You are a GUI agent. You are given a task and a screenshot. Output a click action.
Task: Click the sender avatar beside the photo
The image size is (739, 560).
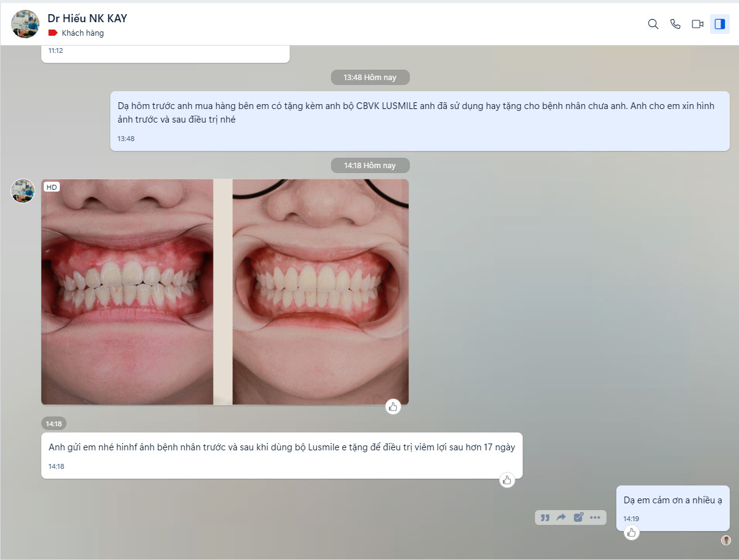click(23, 191)
